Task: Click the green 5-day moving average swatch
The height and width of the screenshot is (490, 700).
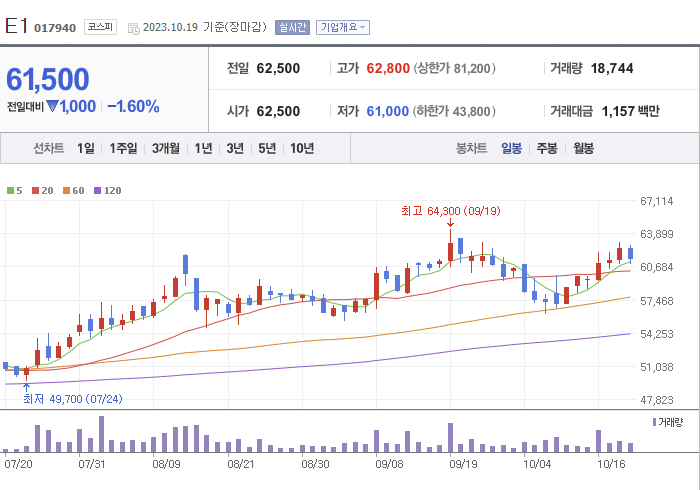Action: click(10, 191)
